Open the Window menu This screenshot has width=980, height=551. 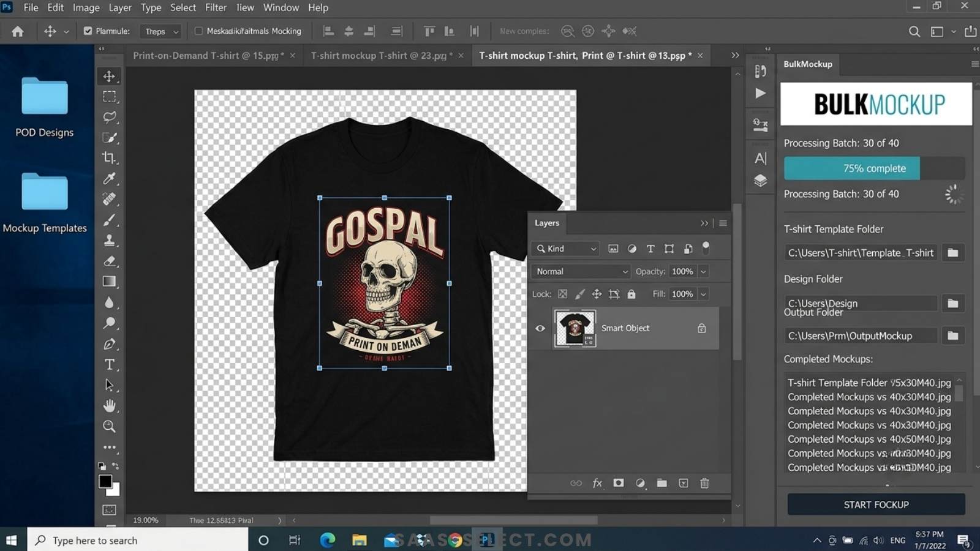[x=281, y=7]
